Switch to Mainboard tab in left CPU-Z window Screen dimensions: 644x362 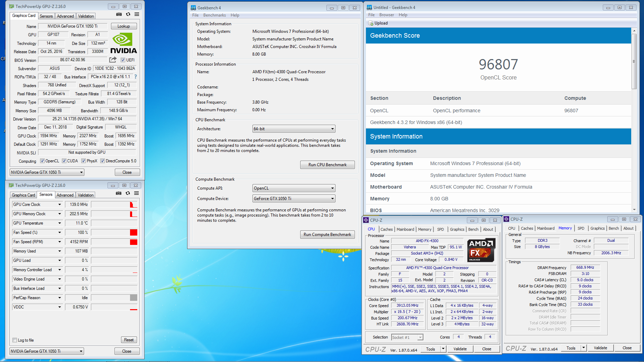tap(405, 229)
